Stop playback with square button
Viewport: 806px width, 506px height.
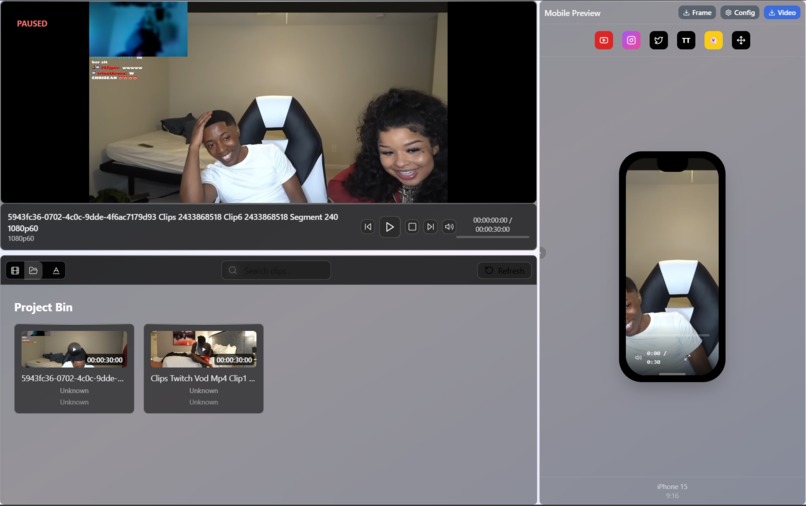coord(412,227)
